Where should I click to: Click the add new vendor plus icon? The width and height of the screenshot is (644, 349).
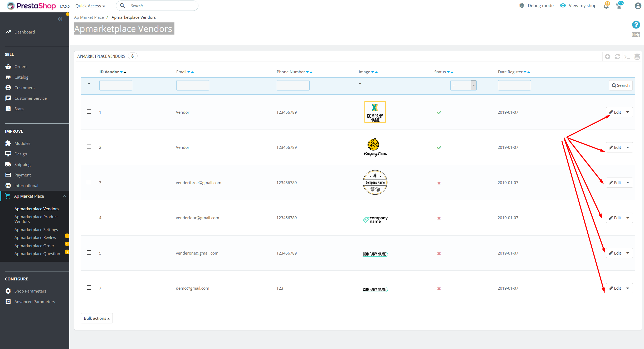point(608,56)
